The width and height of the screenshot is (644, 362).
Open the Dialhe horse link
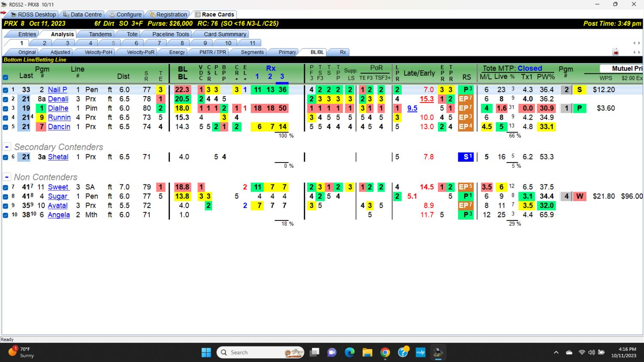point(58,109)
